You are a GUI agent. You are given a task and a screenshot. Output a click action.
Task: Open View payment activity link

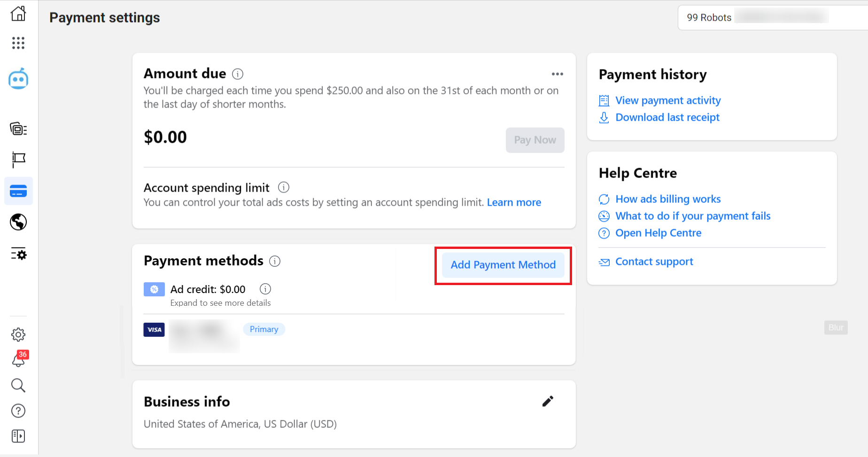668,100
